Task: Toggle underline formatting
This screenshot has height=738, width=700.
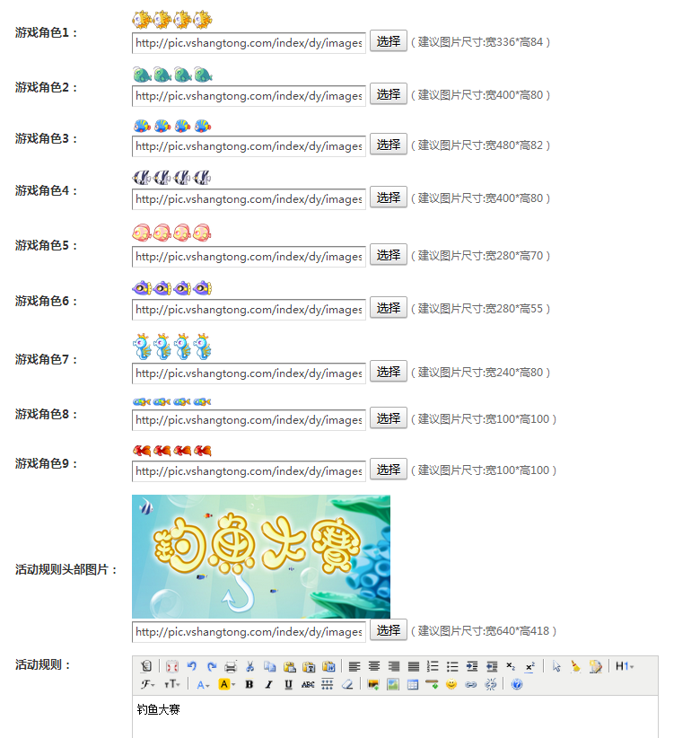Action: pyautogui.click(x=288, y=684)
